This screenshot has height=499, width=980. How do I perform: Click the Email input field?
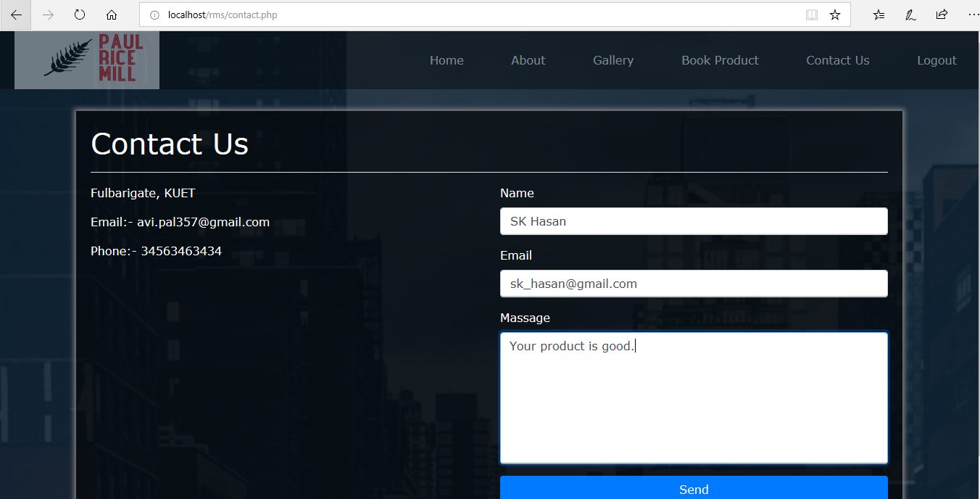click(x=694, y=284)
